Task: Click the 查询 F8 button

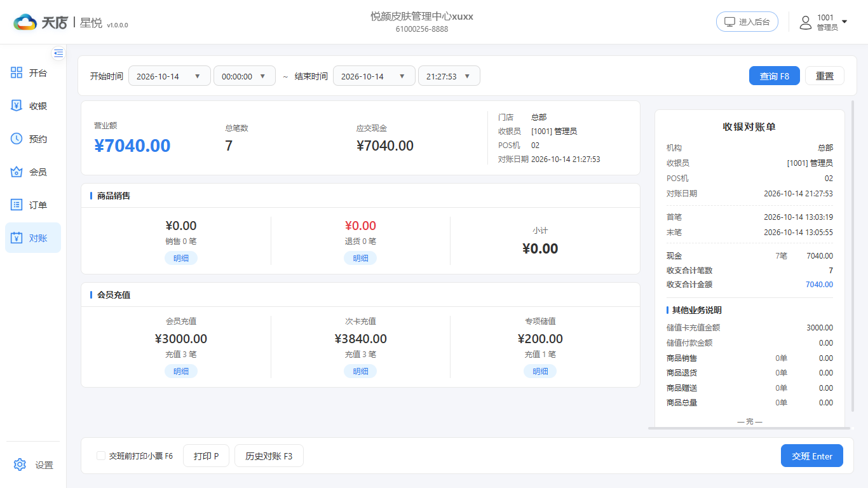Action: pyautogui.click(x=775, y=76)
